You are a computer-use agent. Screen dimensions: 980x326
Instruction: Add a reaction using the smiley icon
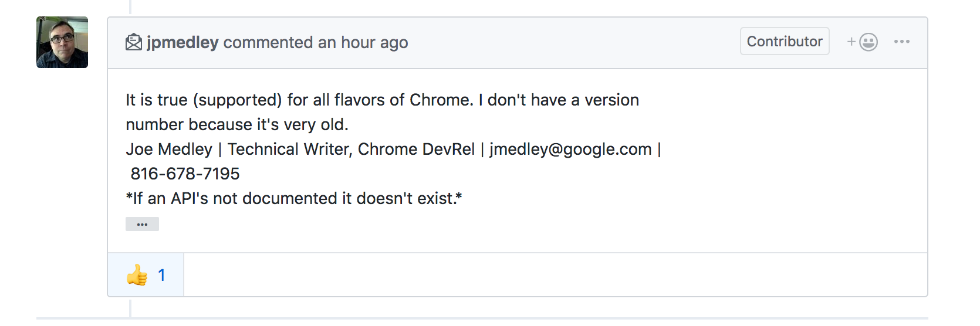tap(863, 42)
